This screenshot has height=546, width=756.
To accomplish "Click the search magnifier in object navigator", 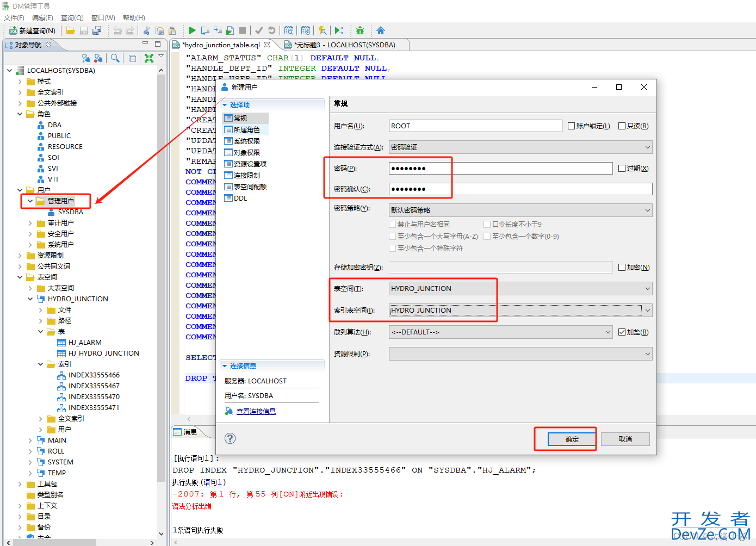I will click(115, 58).
